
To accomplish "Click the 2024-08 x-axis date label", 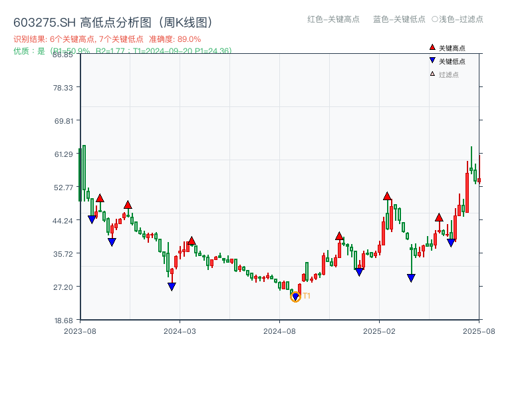I will click(278, 330).
